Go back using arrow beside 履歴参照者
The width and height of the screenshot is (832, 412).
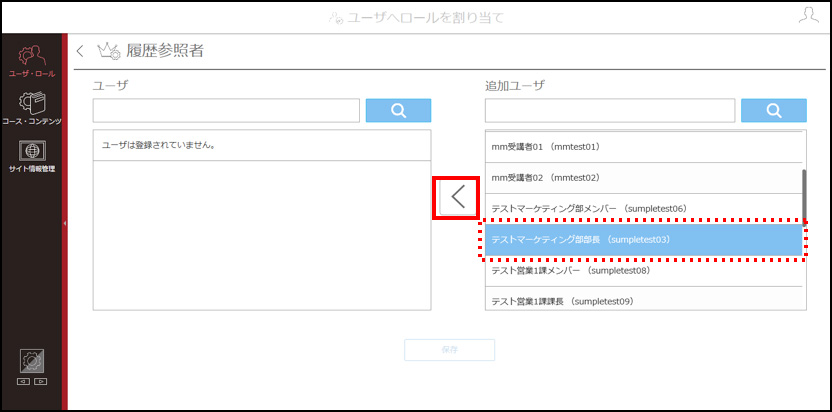point(80,51)
